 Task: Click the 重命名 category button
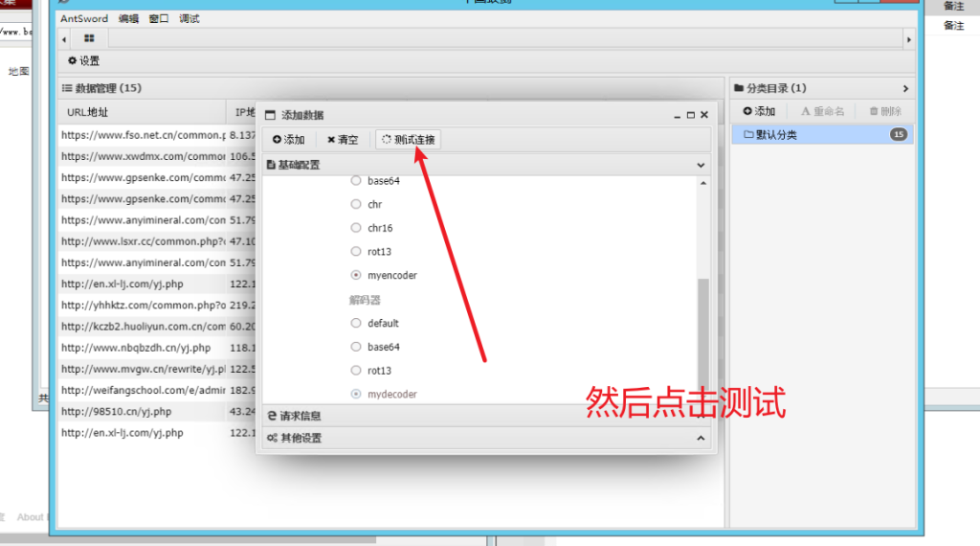[x=823, y=112]
